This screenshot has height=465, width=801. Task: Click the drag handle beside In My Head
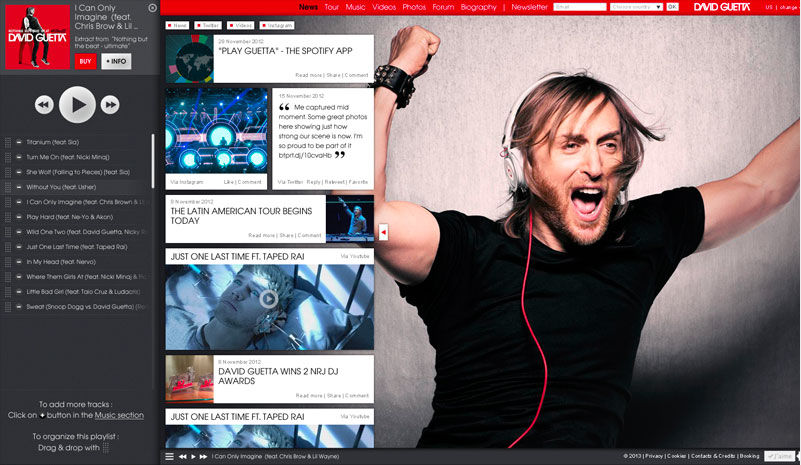pyautogui.click(x=8, y=262)
